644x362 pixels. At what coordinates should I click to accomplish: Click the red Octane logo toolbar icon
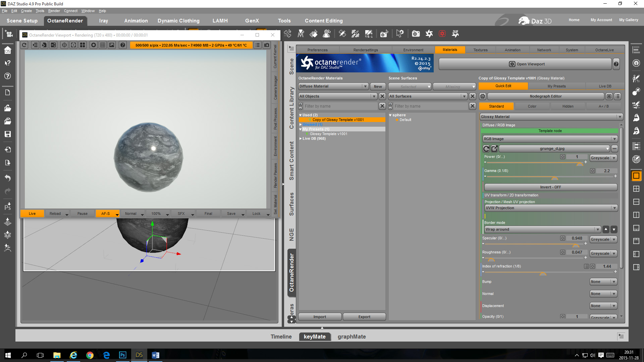pyautogui.click(x=442, y=34)
